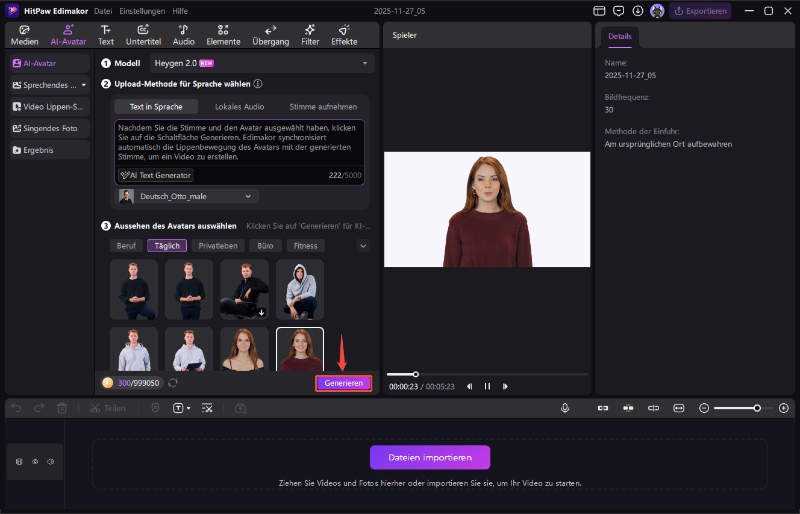Screen dimensions: 800x514
Task: Open Video Lippen-S... sidebar item
Action: [49, 107]
